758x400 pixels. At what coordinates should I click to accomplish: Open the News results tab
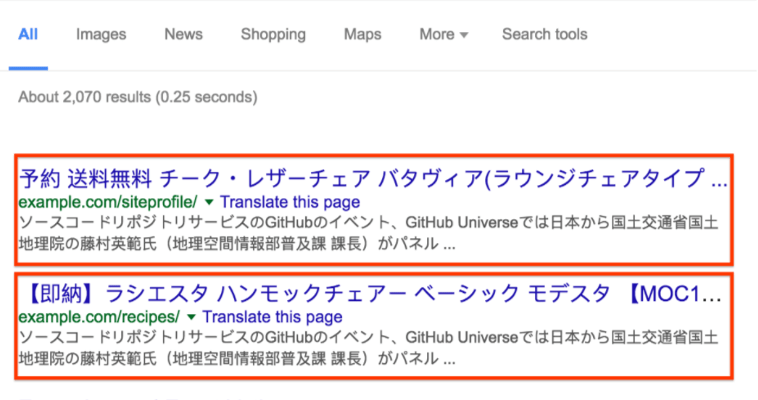click(183, 34)
